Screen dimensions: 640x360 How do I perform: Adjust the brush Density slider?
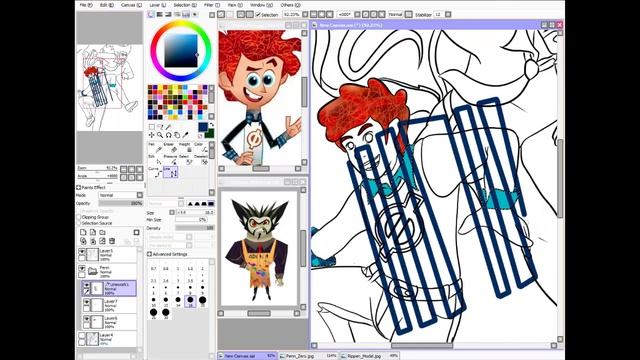click(195, 228)
